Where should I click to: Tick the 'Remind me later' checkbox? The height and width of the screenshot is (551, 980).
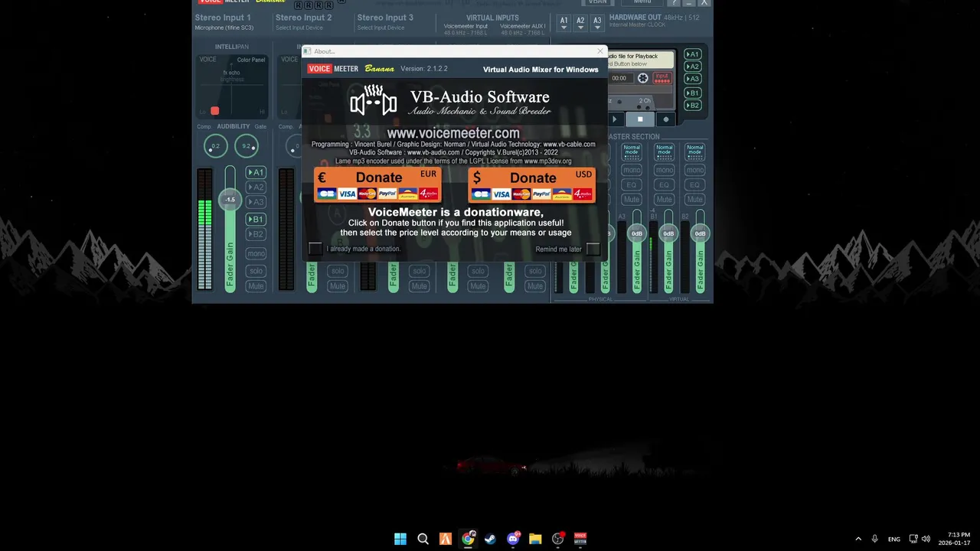point(593,249)
